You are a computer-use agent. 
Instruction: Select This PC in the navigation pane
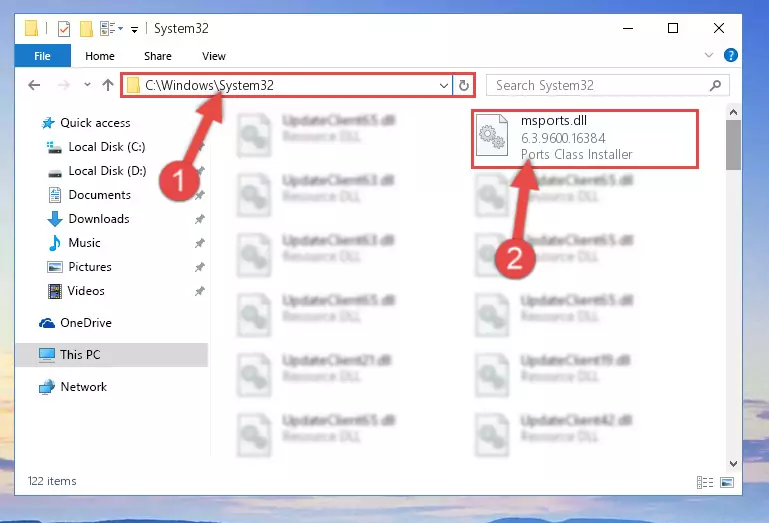point(112,355)
